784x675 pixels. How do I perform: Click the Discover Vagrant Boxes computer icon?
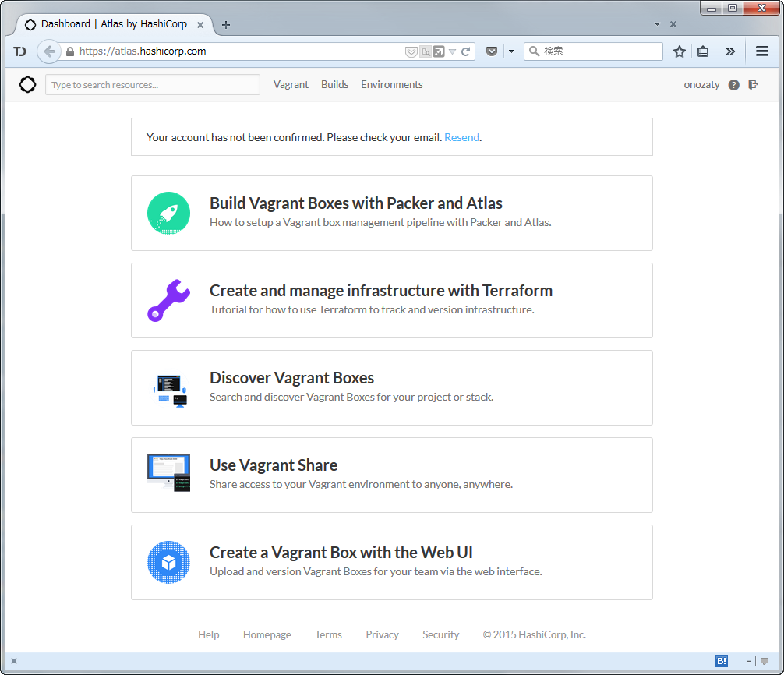(169, 391)
